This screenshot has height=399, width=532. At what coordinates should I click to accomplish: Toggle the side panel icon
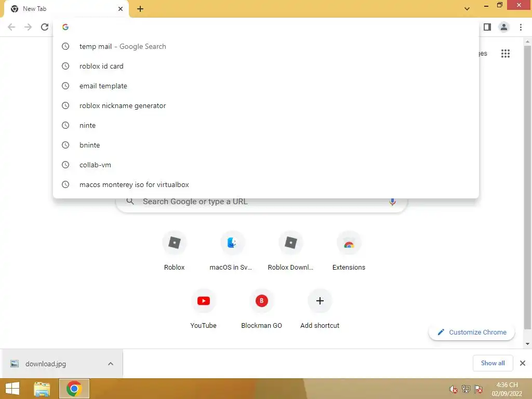(487, 27)
